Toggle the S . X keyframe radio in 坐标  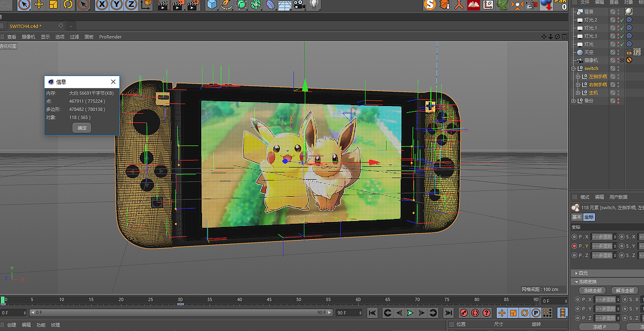coord(621,236)
